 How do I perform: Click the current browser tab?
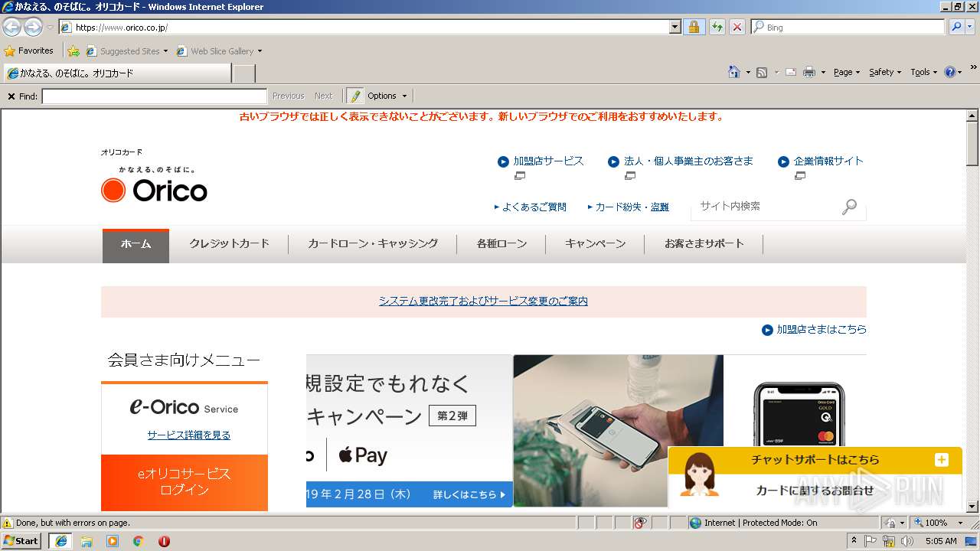[116, 73]
